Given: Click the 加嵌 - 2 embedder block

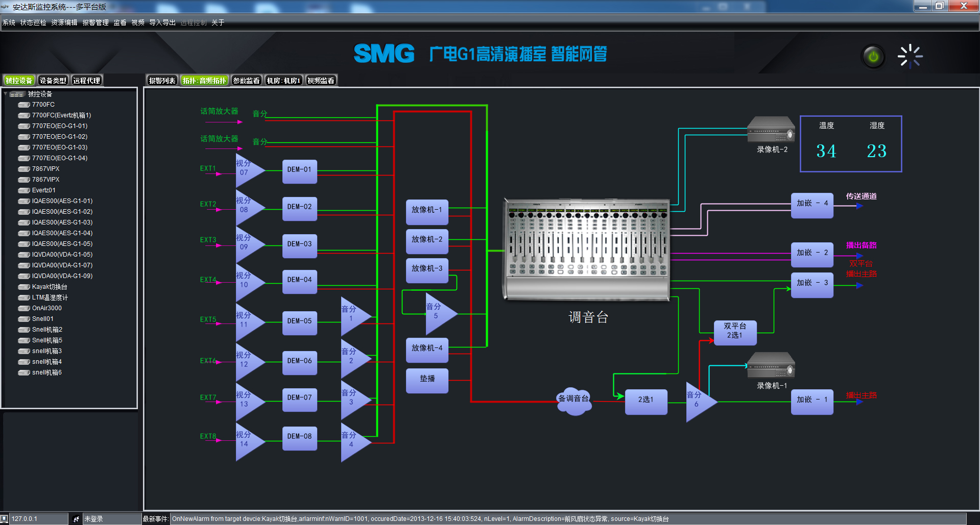Looking at the screenshot, I should (x=812, y=255).
